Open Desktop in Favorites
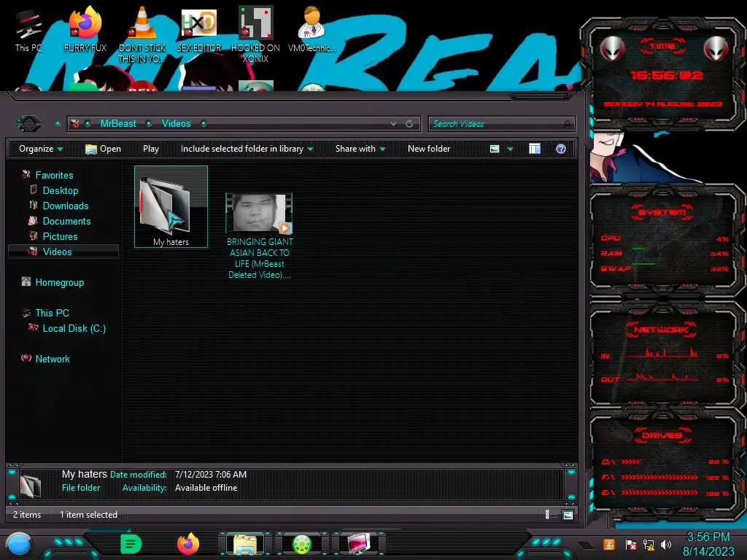This screenshot has width=747, height=560. click(61, 190)
